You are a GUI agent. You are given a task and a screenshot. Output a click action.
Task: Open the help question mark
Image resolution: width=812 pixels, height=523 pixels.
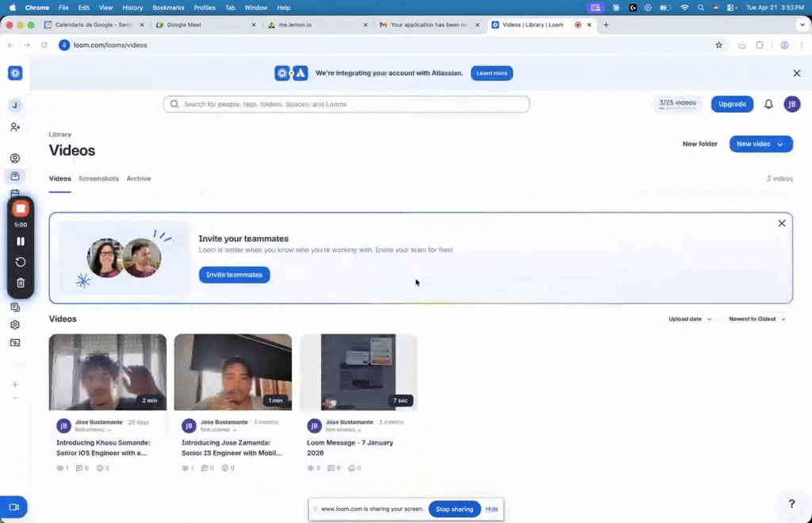click(791, 503)
